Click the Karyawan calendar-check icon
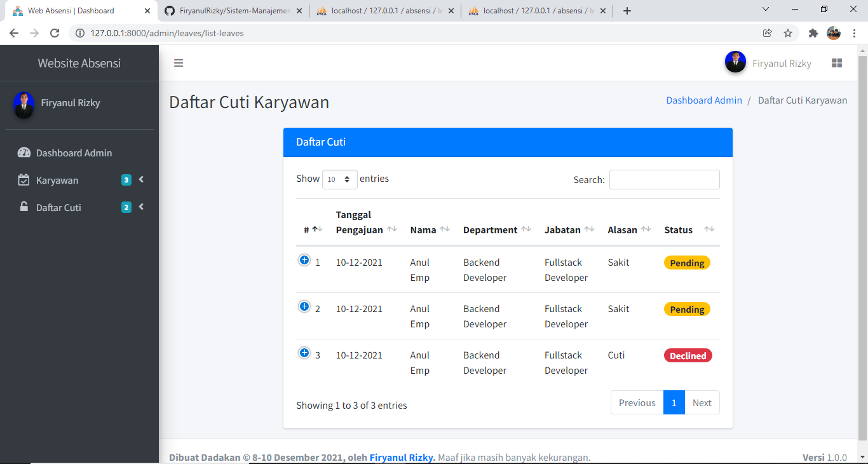This screenshot has height=464, width=868. 24,180
